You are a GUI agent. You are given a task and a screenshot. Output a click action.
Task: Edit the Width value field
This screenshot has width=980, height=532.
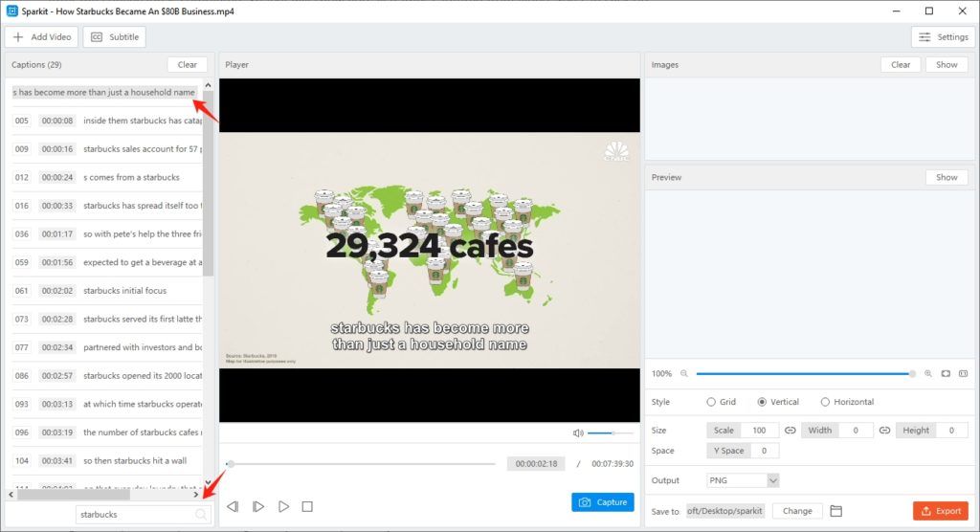[x=855, y=431]
